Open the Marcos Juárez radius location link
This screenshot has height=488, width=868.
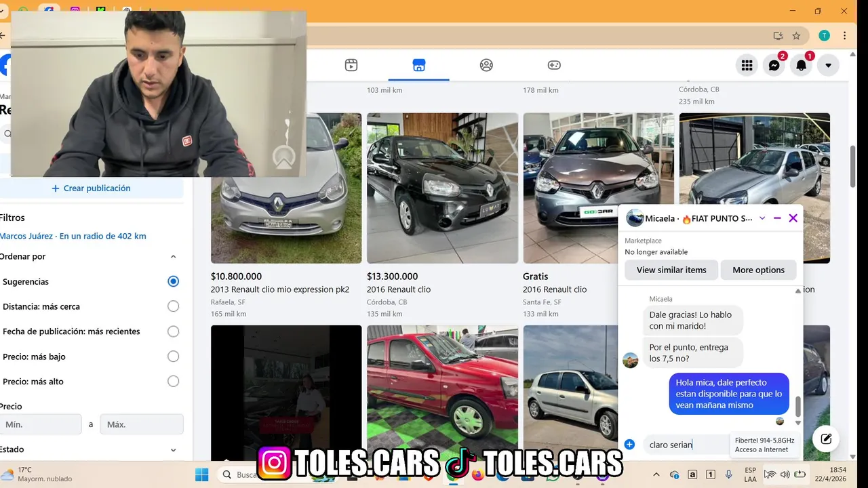pyautogui.click(x=73, y=236)
